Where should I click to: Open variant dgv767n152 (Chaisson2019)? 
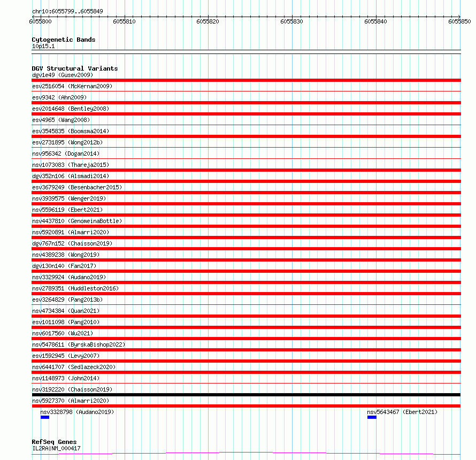tap(72, 243)
